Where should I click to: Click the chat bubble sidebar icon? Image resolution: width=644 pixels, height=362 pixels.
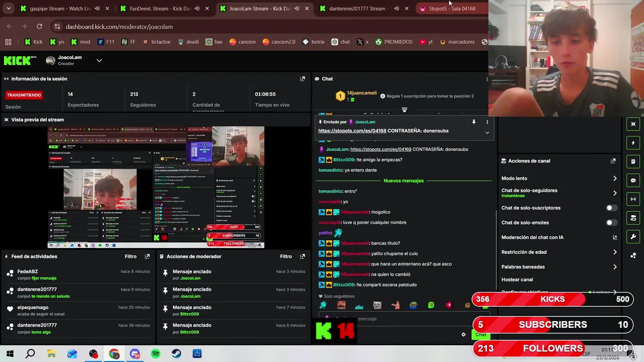[x=633, y=180]
